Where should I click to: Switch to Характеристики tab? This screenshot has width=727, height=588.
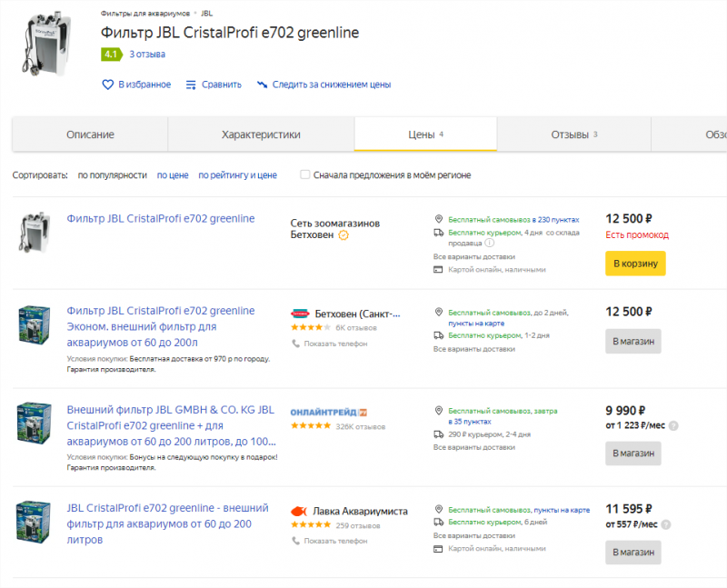261,135
